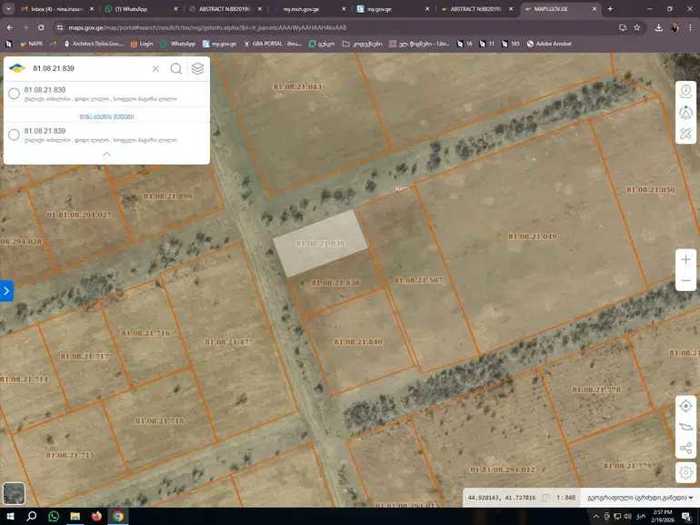Clear the search field with X

[x=155, y=69]
